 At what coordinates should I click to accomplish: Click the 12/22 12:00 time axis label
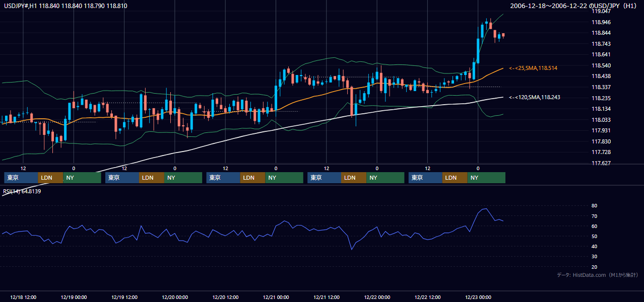pos(427,297)
